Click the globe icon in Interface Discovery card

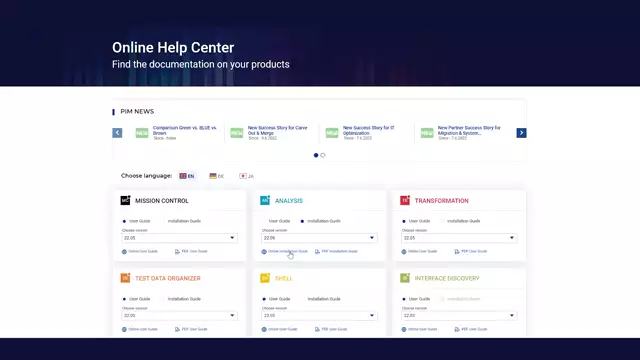[x=404, y=329]
